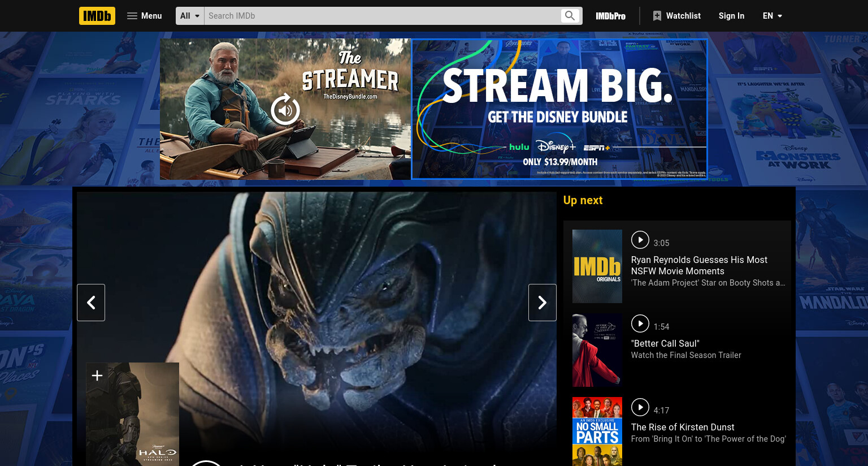Open Ryan Reynolds Guesses His Most NSFW title
868x466 pixels.
coord(699,265)
